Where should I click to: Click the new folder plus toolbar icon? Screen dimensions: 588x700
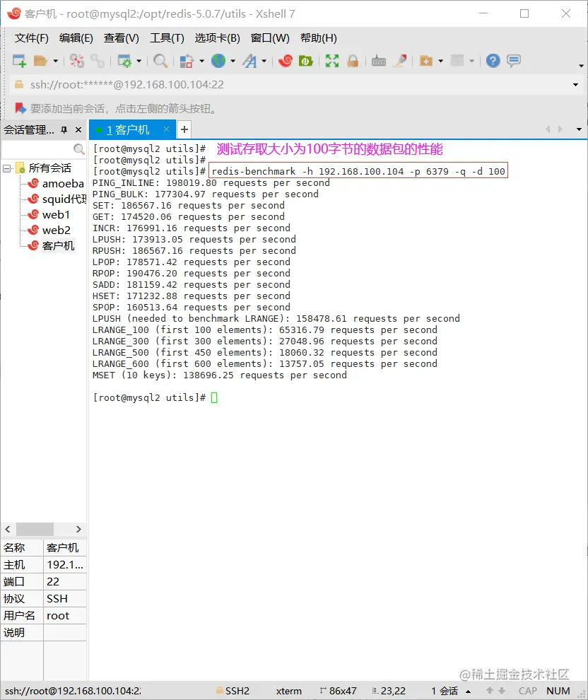(426, 61)
